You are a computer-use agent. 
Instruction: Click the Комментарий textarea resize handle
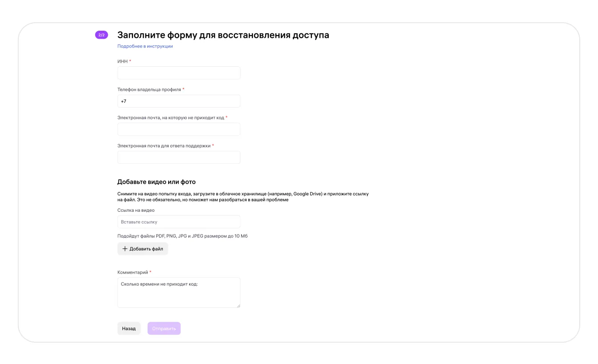(x=238, y=305)
